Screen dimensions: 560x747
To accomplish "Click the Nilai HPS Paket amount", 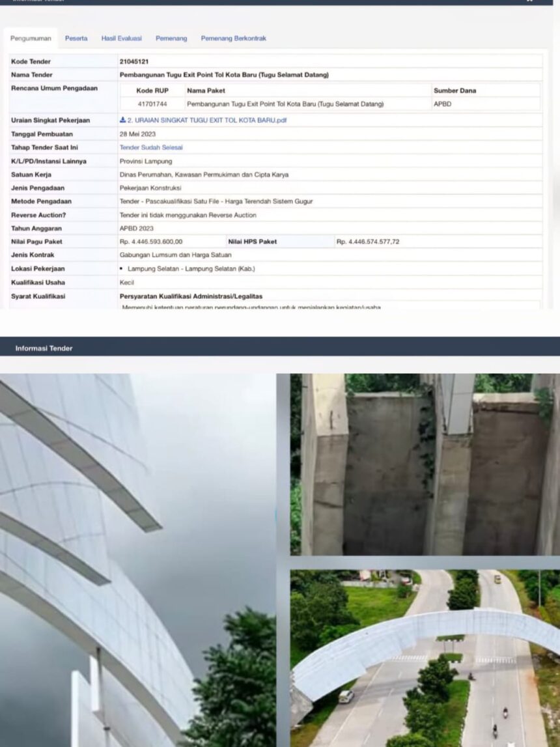I will pos(368,242).
